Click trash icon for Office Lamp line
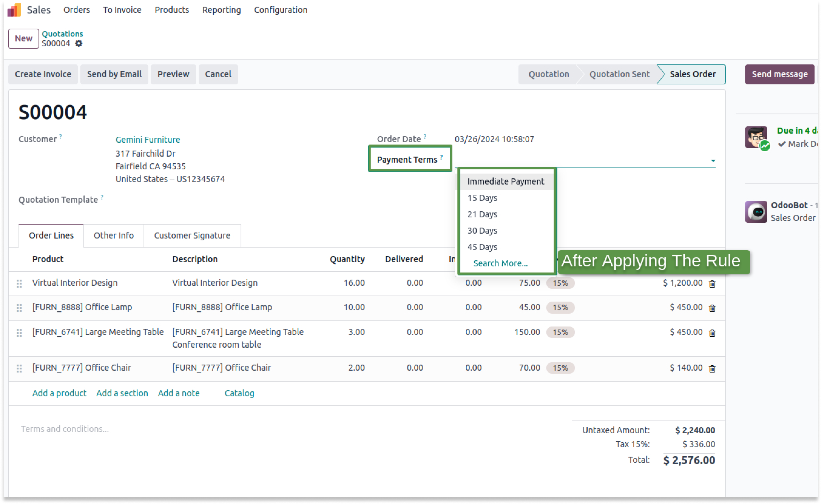This screenshot has height=504, width=821. pyautogui.click(x=712, y=308)
